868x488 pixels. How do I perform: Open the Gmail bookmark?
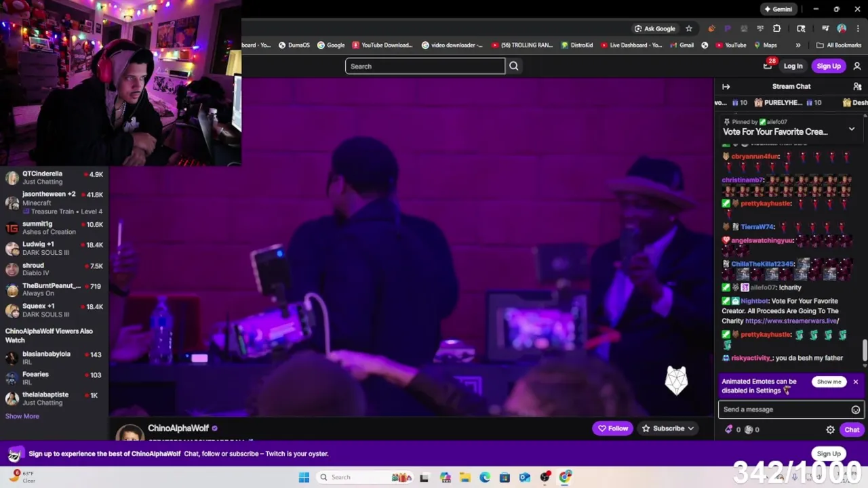682,45
